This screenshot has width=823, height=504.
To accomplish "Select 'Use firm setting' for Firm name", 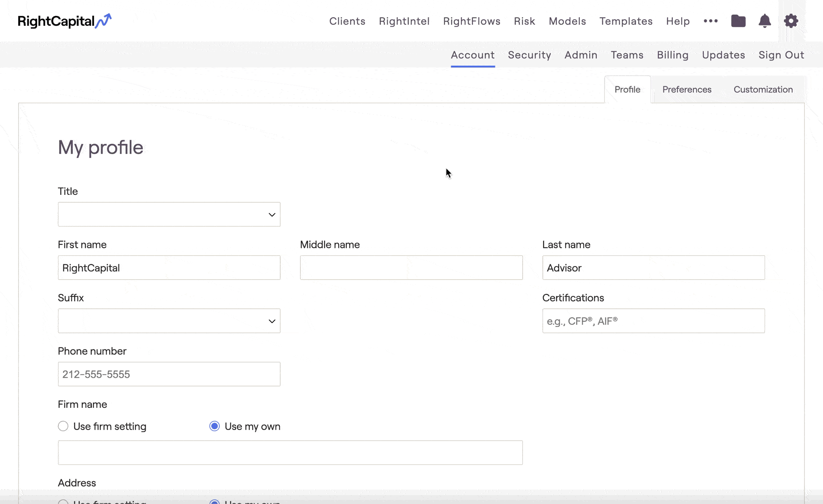I will (63, 426).
